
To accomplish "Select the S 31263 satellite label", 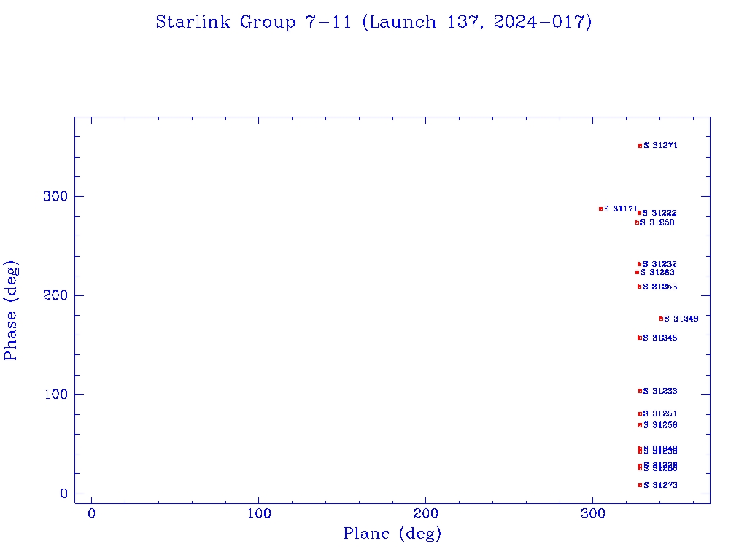I will (657, 273).
